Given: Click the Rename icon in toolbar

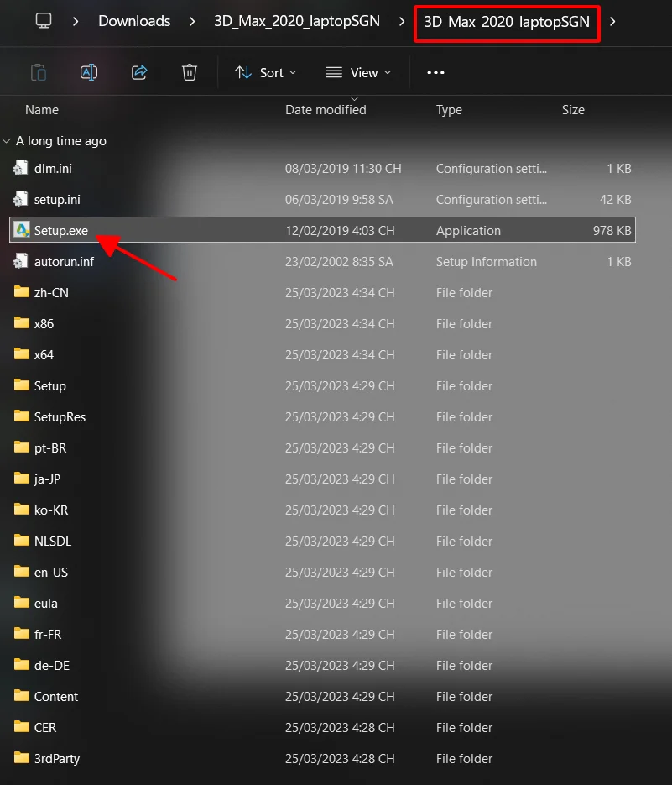Looking at the screenshot, I should tap(89, 72).
